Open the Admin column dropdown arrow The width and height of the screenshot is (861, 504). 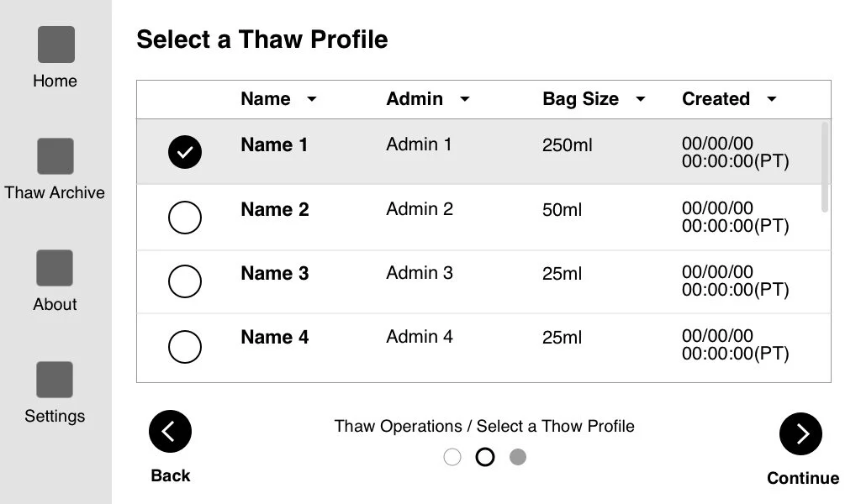[464, 99]
